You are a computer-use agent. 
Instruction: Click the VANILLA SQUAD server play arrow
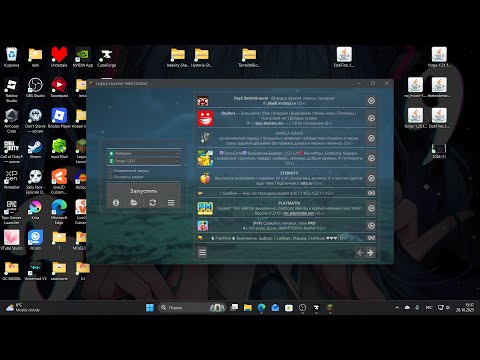pos(371,138)
